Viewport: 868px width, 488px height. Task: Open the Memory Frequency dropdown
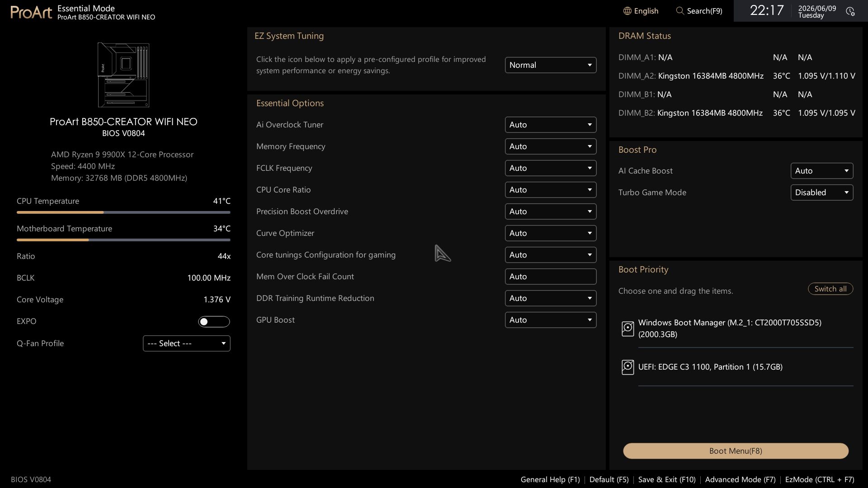coord(551,146)
